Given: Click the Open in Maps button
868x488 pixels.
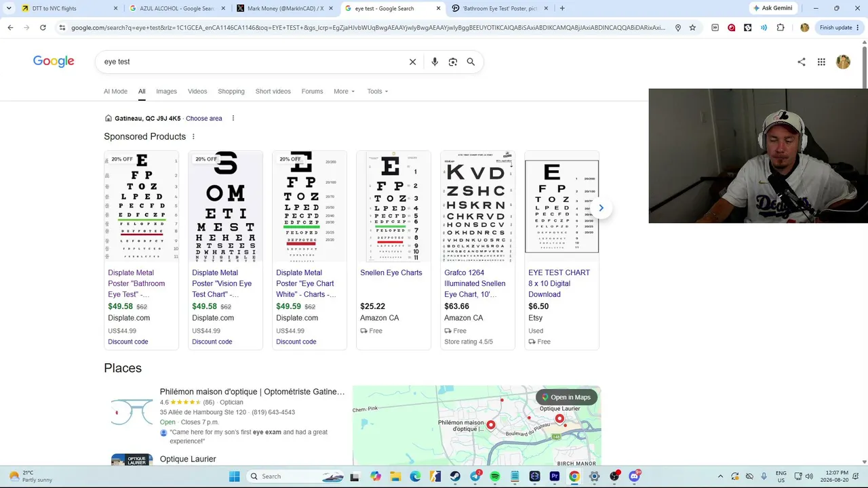Looking at the screenshot, I should 566,397.
